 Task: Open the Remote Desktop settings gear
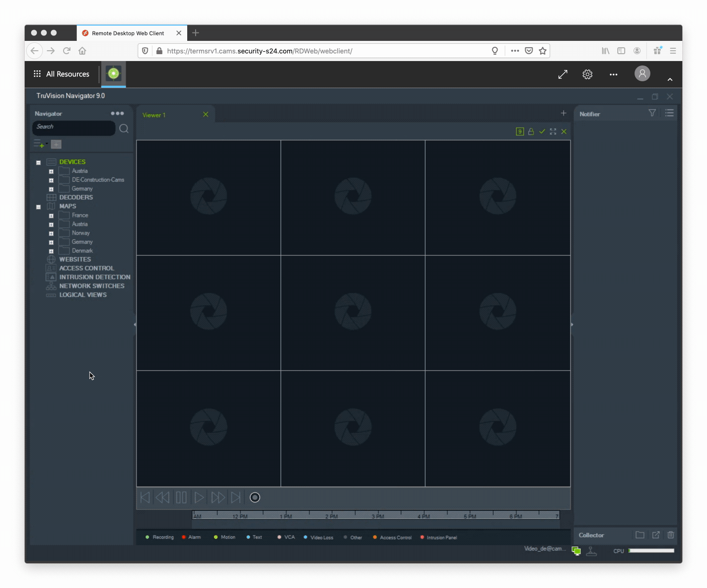click(587, 74)
